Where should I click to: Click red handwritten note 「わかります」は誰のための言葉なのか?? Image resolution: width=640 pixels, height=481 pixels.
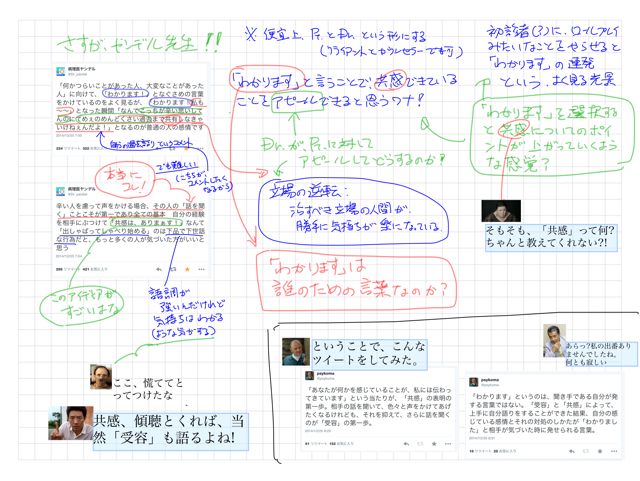pos(357,280)
